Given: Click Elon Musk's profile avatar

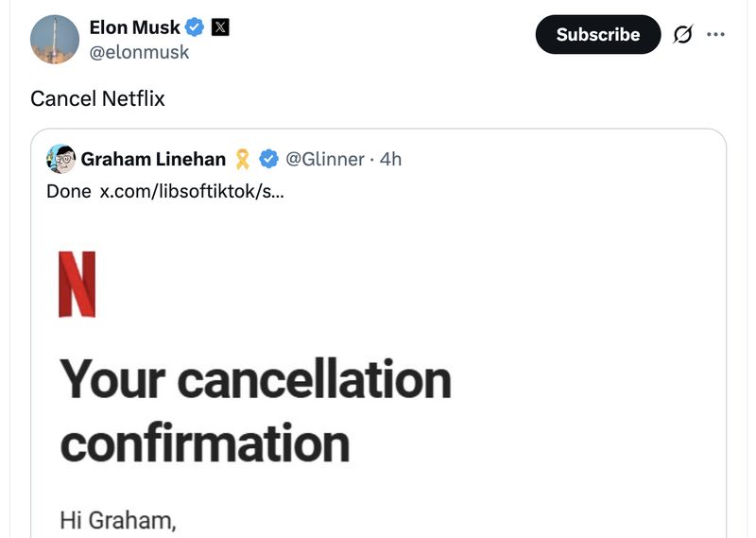Looking at the screenshot, I should click(x=55, y=39).
